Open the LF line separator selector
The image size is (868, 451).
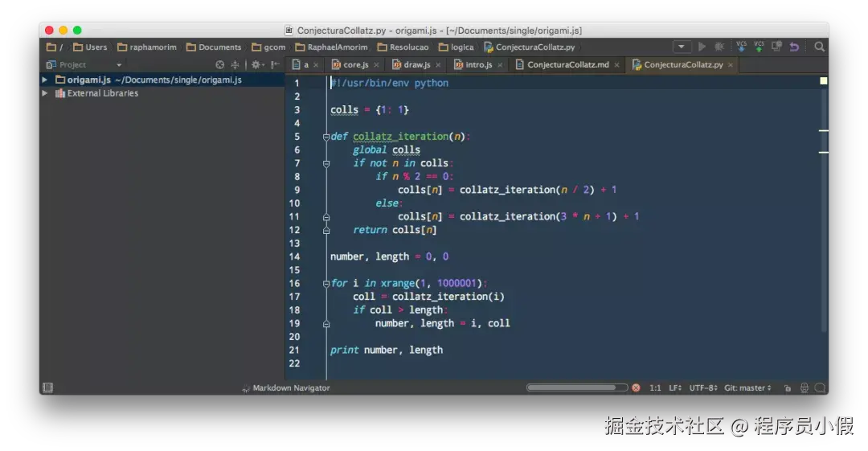(x=675, y=387)
